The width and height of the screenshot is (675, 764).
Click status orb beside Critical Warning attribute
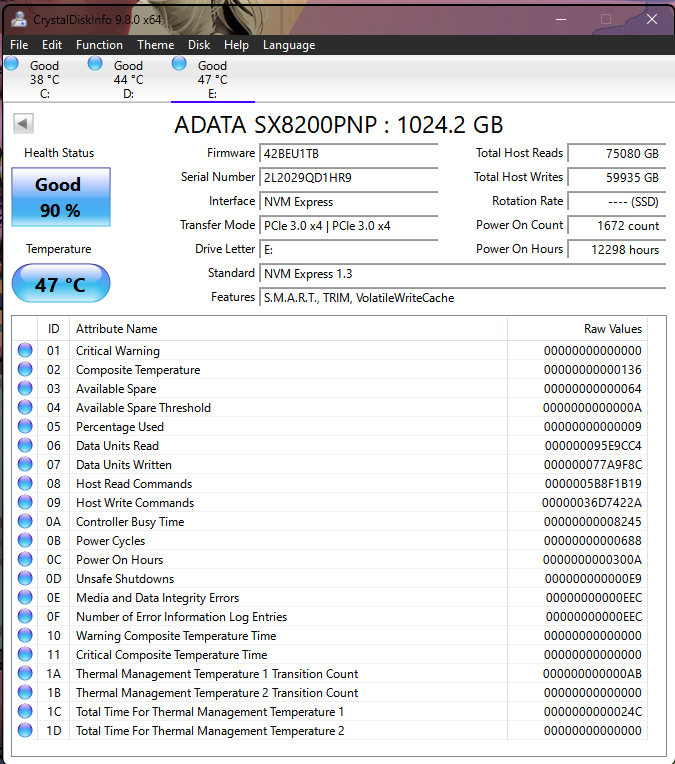25,351
